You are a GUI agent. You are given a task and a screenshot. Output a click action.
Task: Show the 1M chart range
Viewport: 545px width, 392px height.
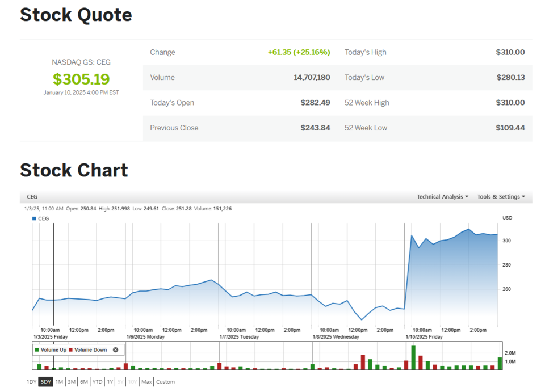[x=59, y=382]
